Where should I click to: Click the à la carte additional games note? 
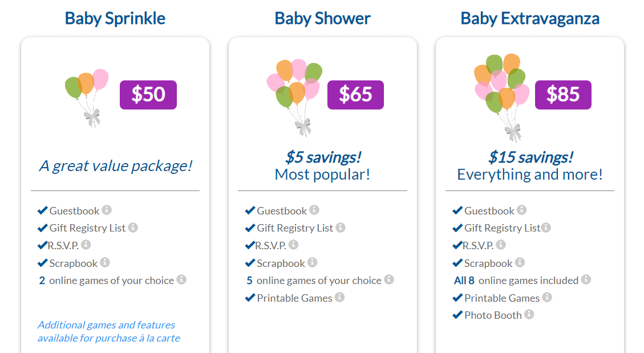pyautogui.click(x=109, y=331)
